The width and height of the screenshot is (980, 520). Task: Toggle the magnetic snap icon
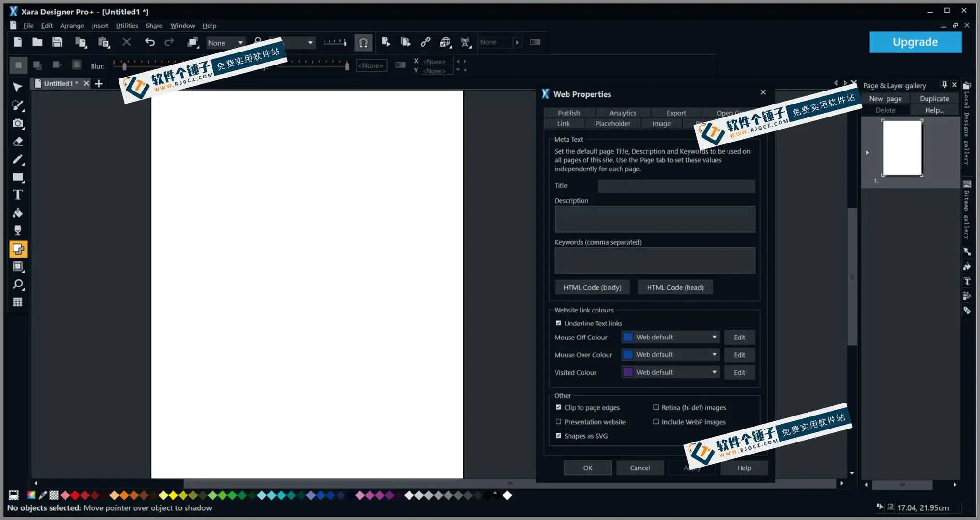tap(363, 43)
